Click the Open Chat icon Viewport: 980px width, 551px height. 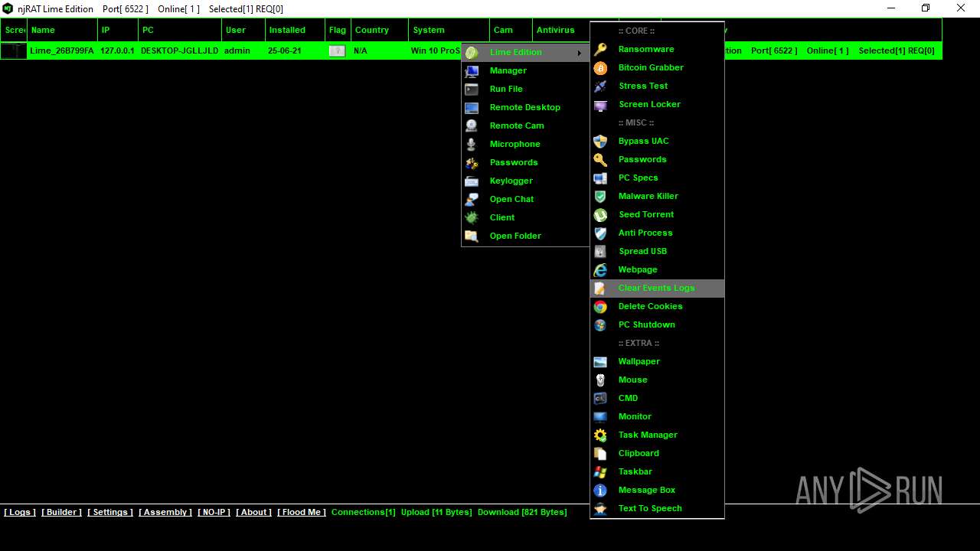(472, 200)
